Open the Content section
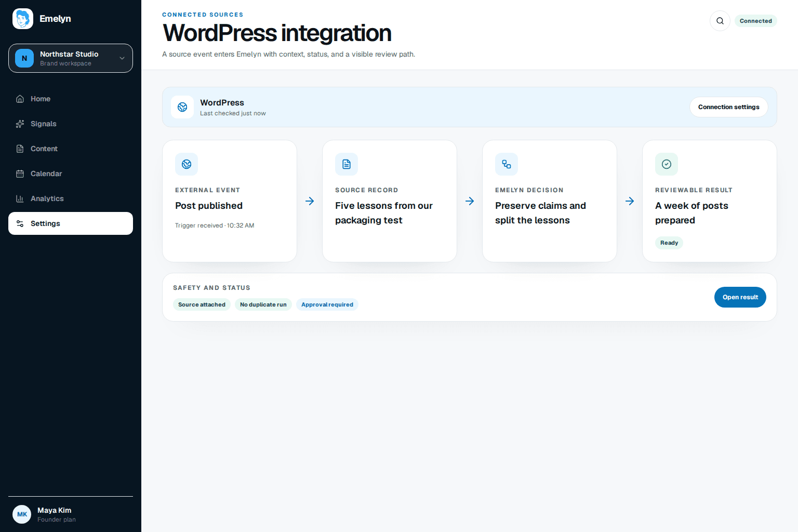Image resolution: width=798 pixels, height=532 pixels. coord(71,149)
